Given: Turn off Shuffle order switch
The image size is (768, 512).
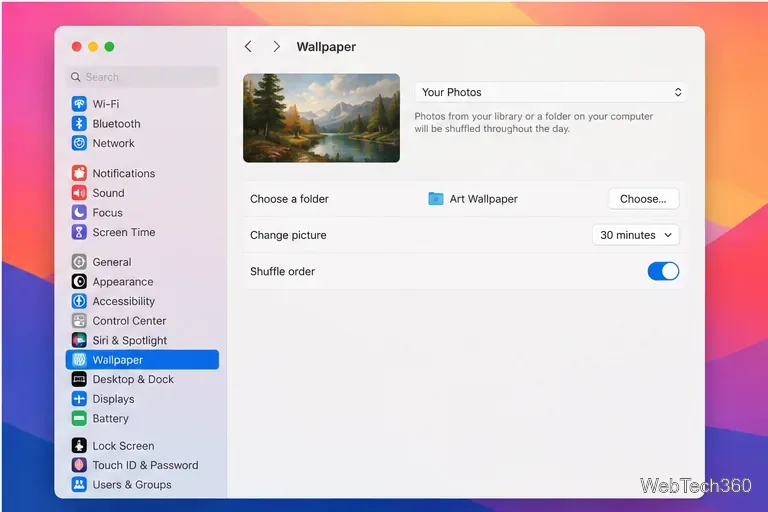Looking at the screenshot, I should 663,271.
